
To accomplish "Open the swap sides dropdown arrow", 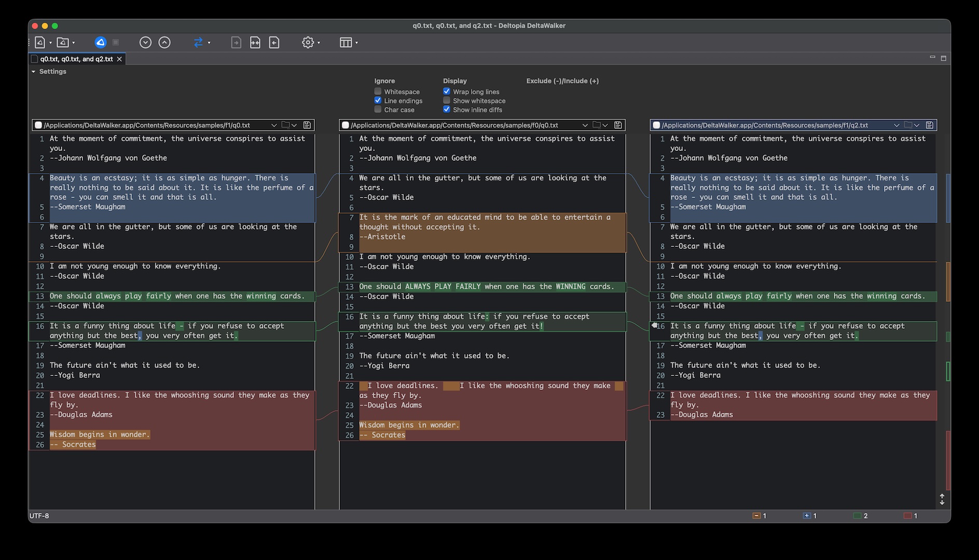I will point(209,43).
